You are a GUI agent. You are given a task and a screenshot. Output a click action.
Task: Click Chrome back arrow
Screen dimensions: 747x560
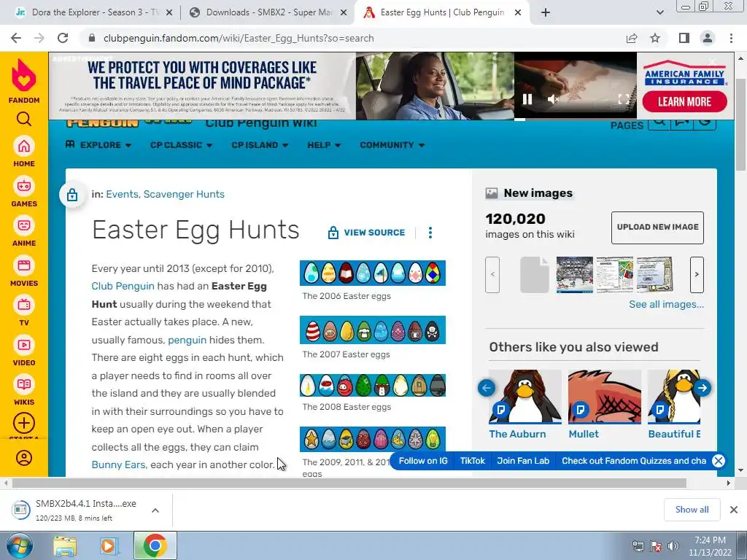click(x=16, y=38)
